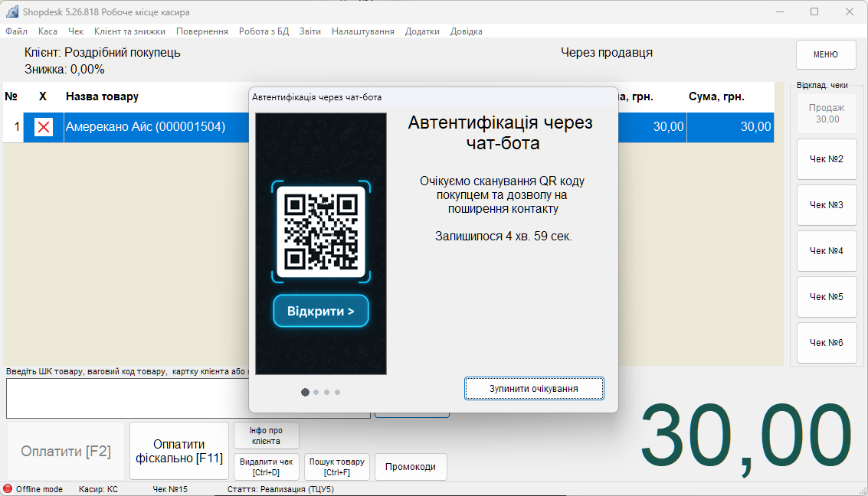The height and width of the screenshot is (496, 868).
Task: Click Оплатити фіскально [F11] button
Action: point(179,451)
